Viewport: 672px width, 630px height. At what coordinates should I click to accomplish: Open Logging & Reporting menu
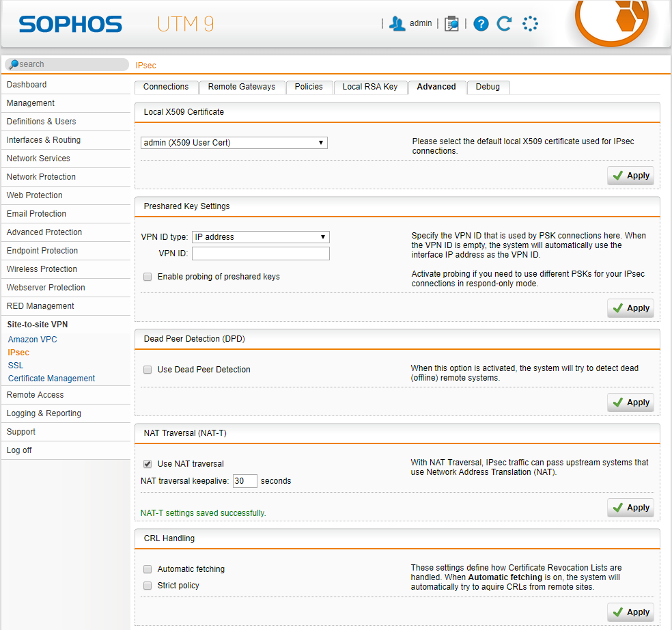click(66, 413)
